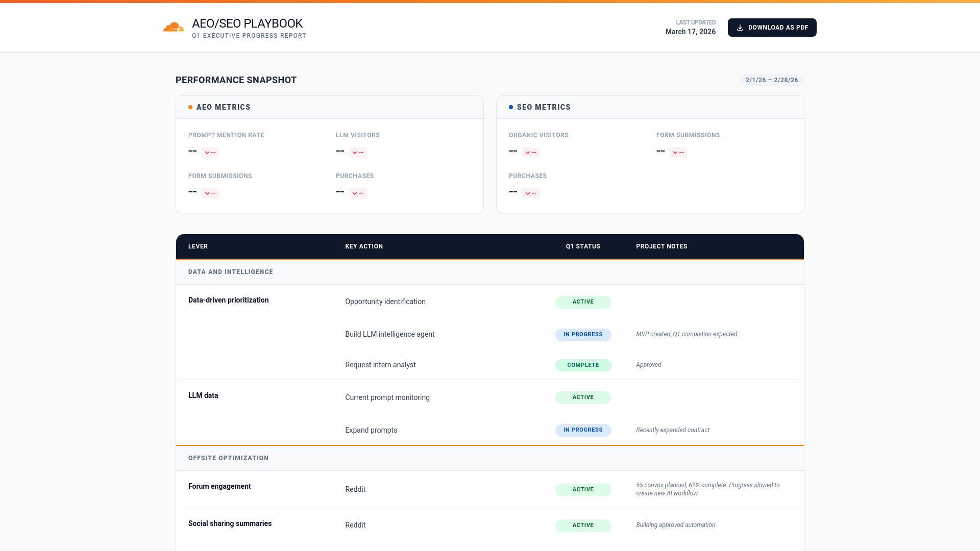Click SEO Form Submissions trend badge
Image resolution: width=980 pixels, height=551 pixels.
tap(678, 152)
